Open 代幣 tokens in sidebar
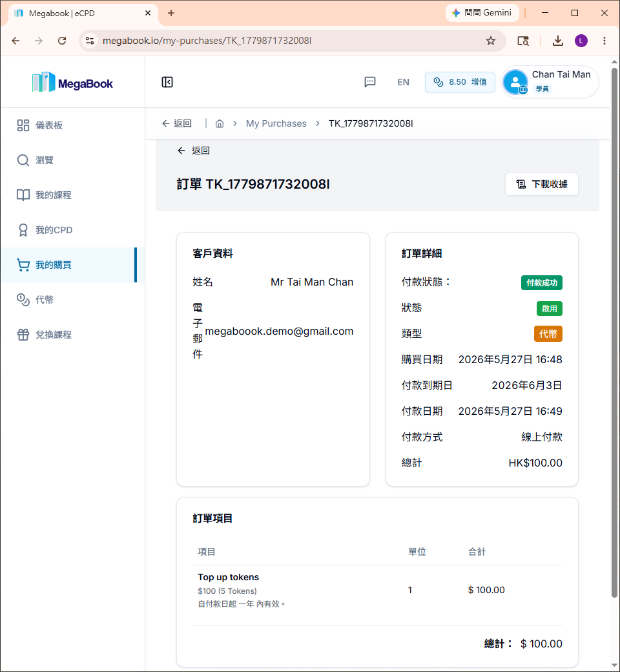 tap(72, 300)
